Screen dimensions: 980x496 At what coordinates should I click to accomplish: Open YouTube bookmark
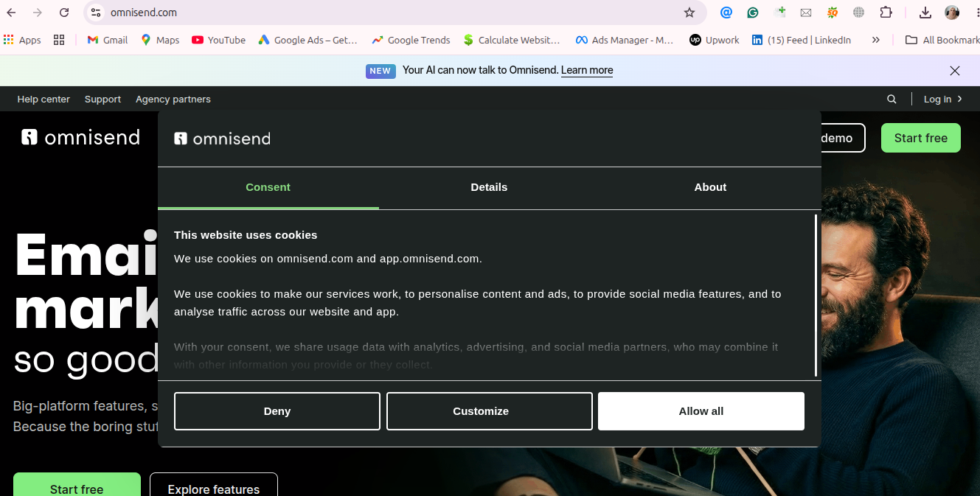(x=218, y=40)
